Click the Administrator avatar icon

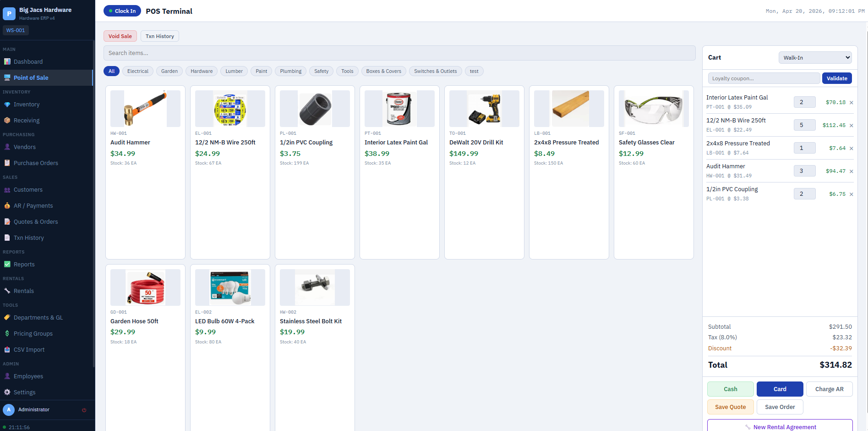9,410
